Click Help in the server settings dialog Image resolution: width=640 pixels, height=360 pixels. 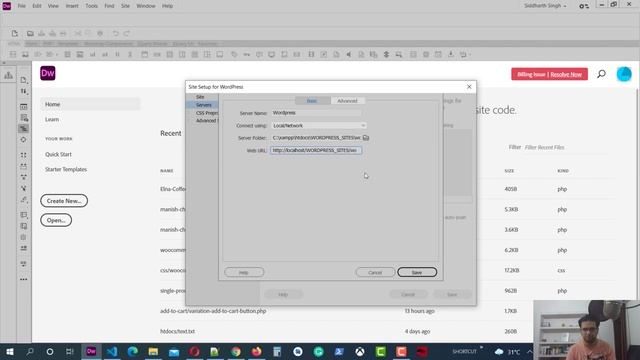click(x=244, y=272)
